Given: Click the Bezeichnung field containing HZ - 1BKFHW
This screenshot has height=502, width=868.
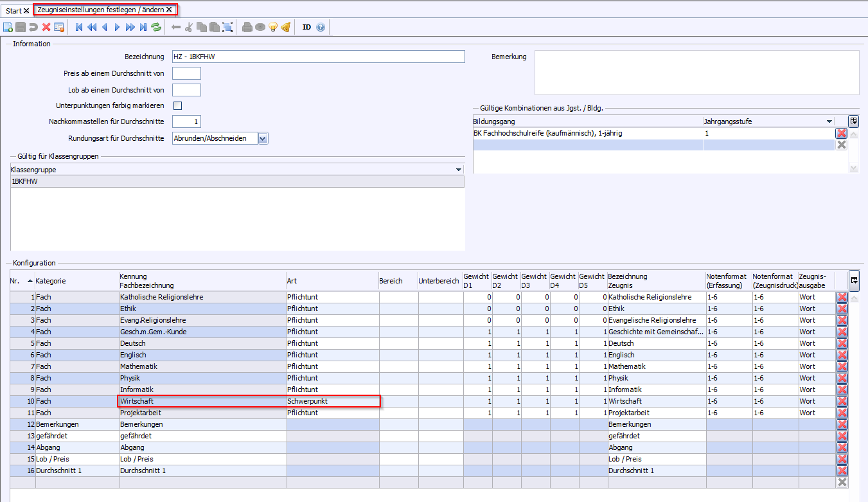Looking at the screenshot, I should tap(318, 57).
